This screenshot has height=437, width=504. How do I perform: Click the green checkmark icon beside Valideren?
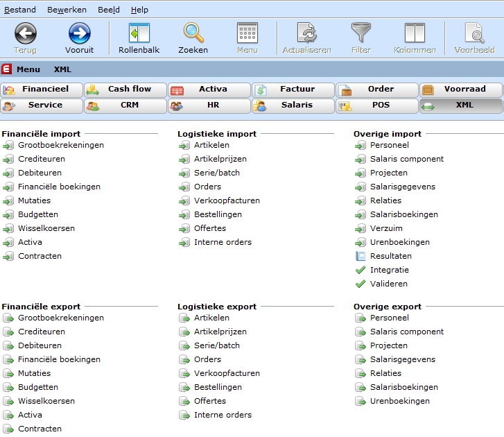click(360, 284)
